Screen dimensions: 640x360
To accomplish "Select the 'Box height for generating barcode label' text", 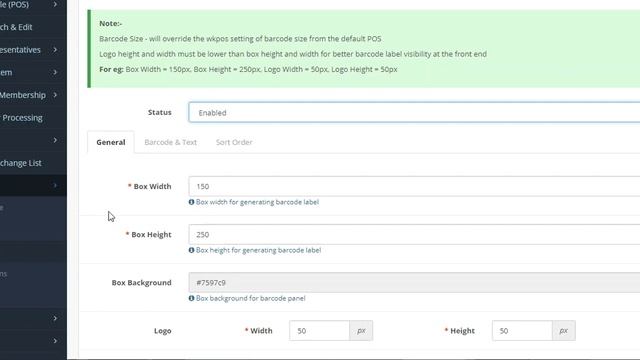I will [258, 250].
